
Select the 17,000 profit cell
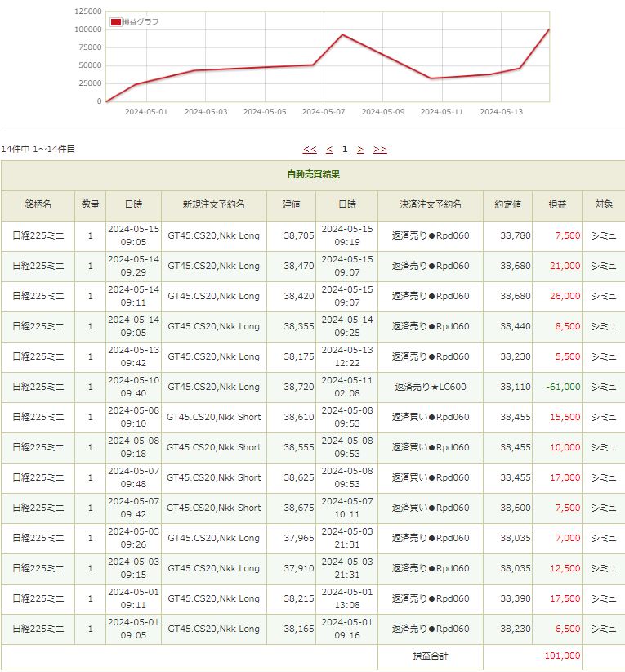[x=557, y=477]
